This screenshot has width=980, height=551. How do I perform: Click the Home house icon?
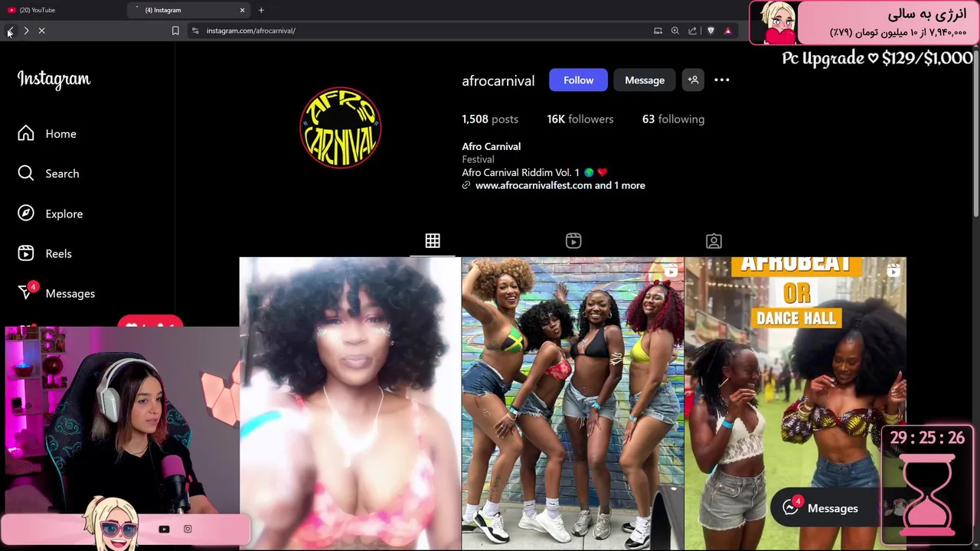point(26,134)
